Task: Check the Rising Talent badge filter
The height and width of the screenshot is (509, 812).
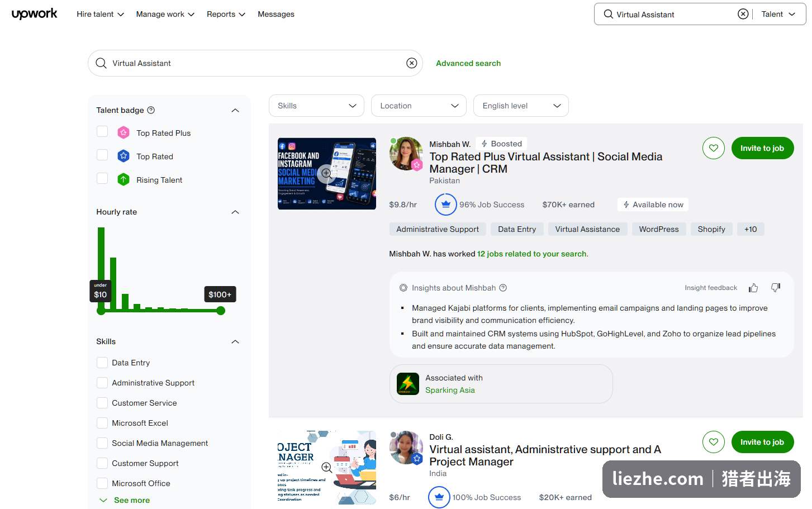Action: point(102,179)
